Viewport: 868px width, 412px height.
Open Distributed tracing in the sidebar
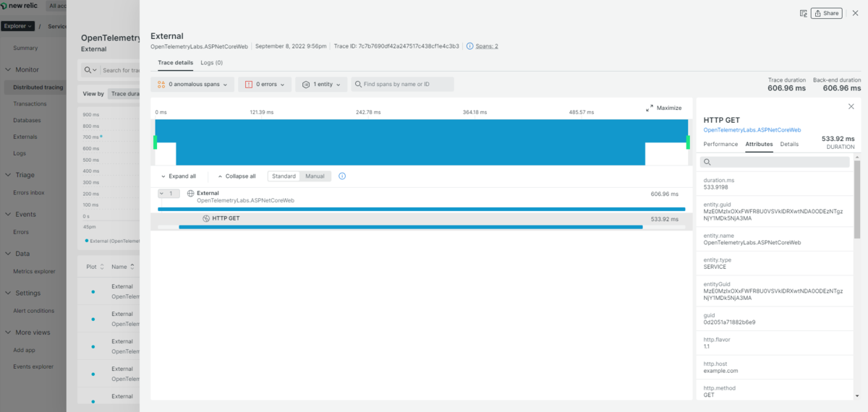pyautogui.click(x=38, y=87)
